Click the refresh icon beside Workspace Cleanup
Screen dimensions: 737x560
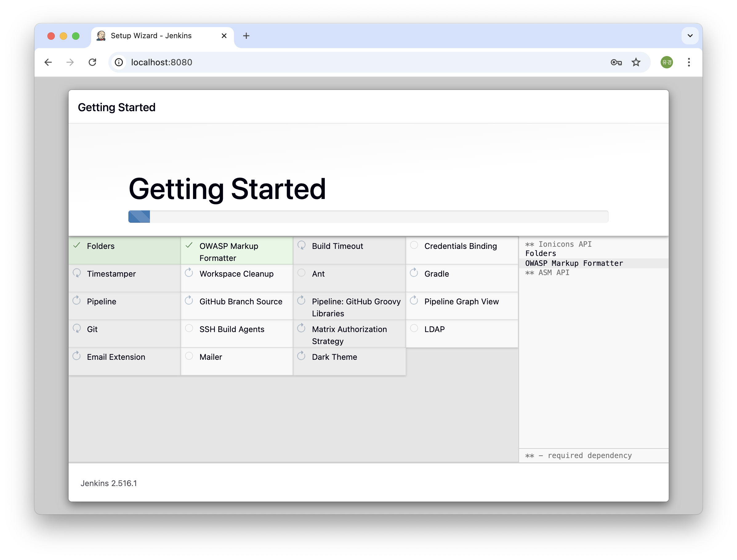coord(189,273)
